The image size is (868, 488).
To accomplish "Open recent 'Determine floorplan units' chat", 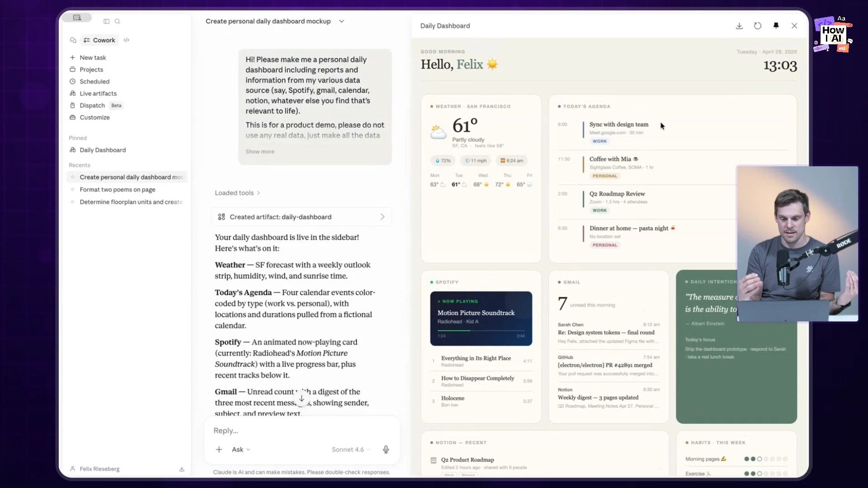I will pyautogui.click(x=127, y=202).
